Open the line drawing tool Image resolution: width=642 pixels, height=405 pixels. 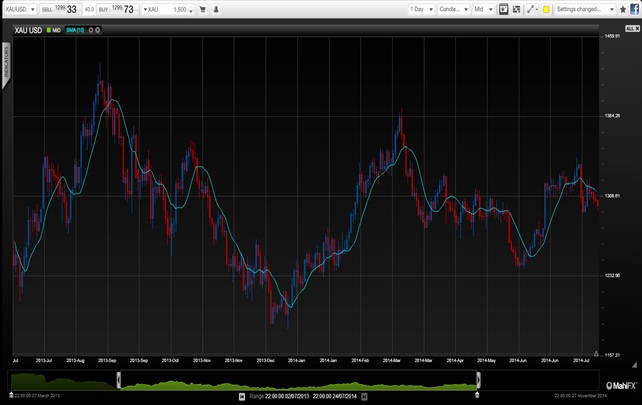pos(531,9)
